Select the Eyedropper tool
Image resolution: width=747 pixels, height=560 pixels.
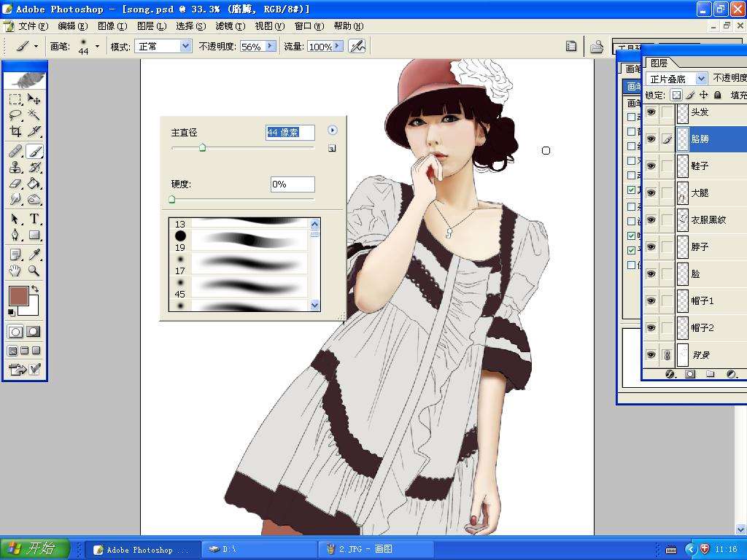(x=34, y=254)
